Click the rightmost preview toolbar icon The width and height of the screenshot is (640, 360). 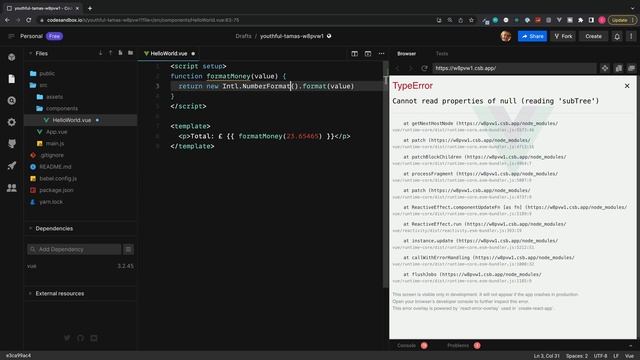point(631,68)
